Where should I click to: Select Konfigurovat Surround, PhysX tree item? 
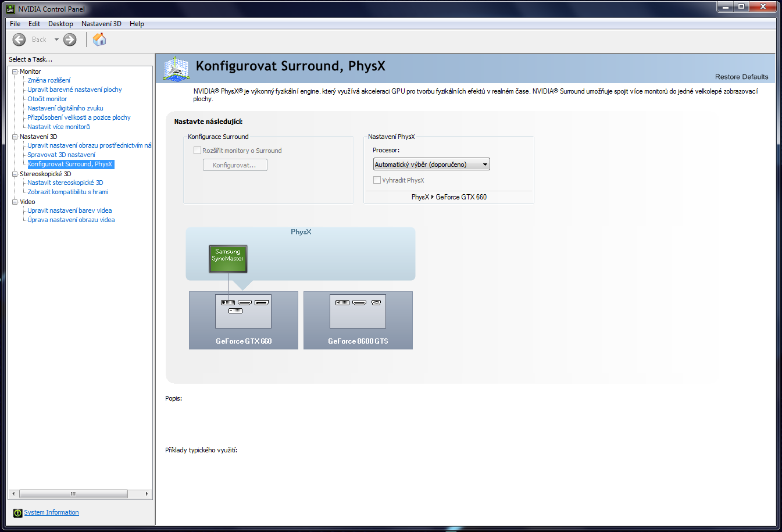pyautogui.click(x=70, y=164)
